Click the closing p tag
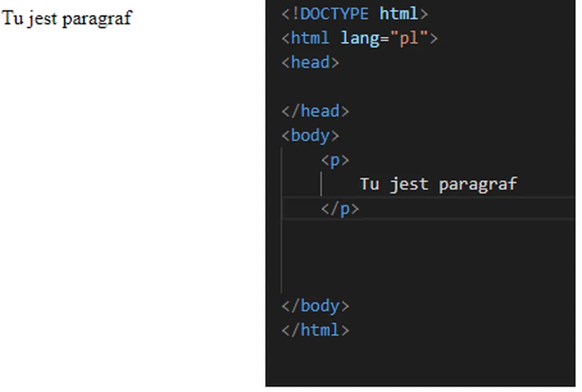The image size is (582, 392). 340,208
